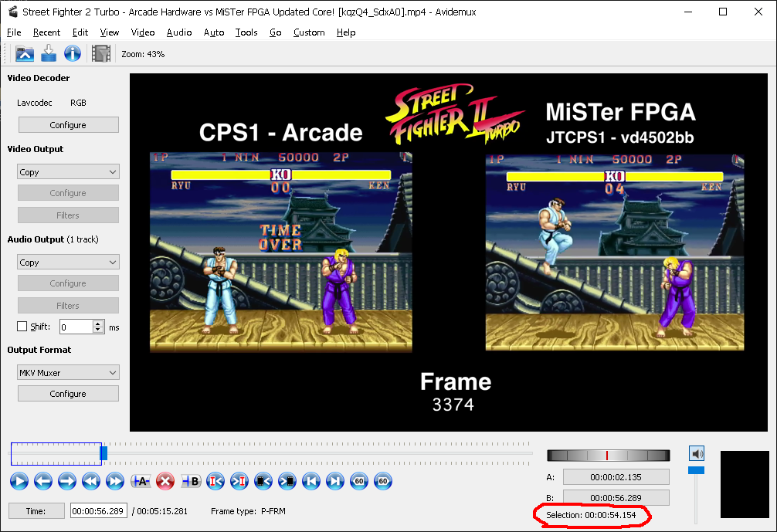The width and height of the screenshot is (777, 532).
Task: Seek to next black frame
Action: [287, 481]
